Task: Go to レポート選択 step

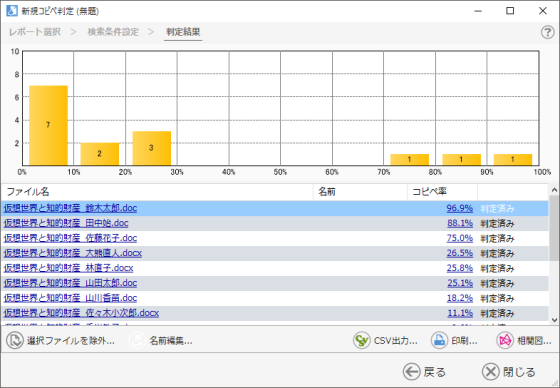Action: 35,32
